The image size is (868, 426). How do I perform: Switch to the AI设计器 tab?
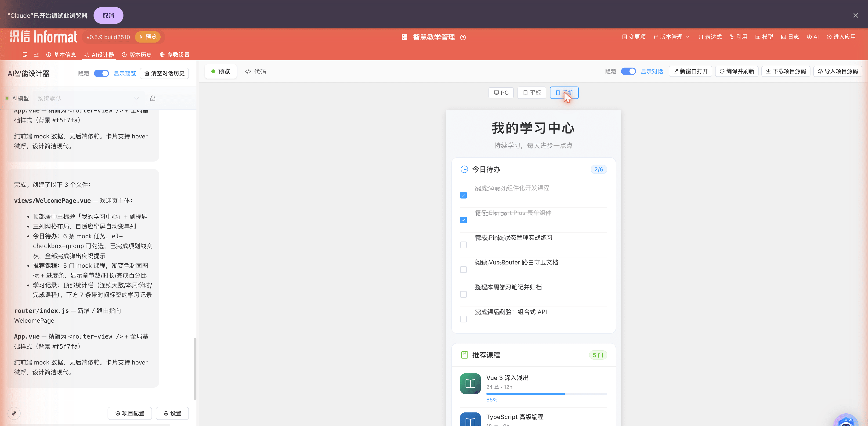[x=99, y=55]
